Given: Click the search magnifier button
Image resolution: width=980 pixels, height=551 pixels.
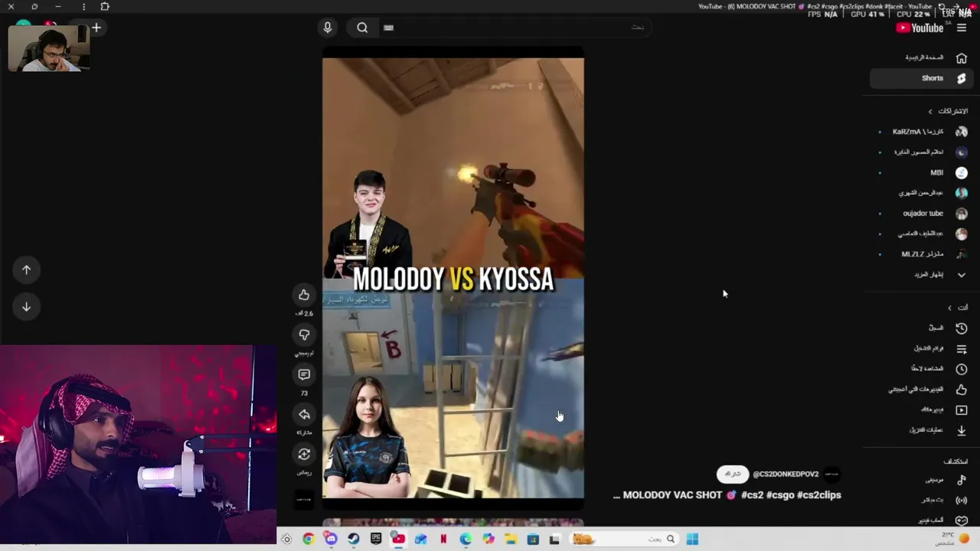Looking at the screenshot, I should pos(362,28).
